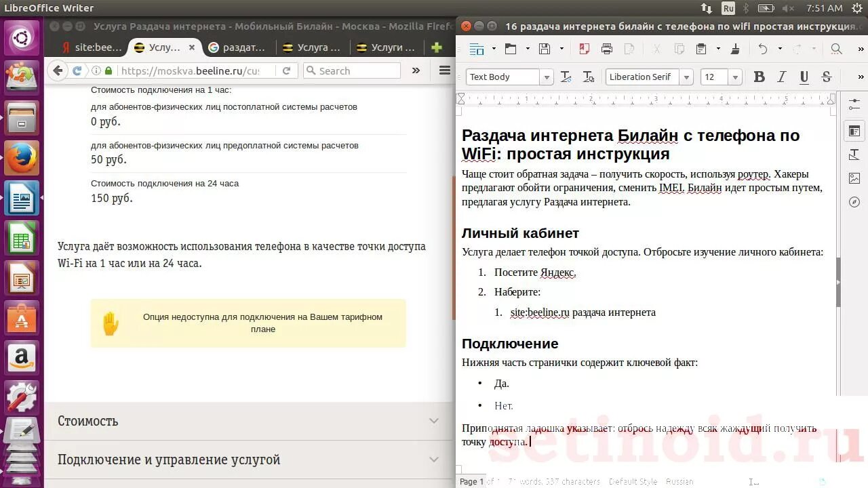This screenshot has width=868, height=488.
Task: Expand the Стоимость section on Beeline page
Action: point(249,421)
